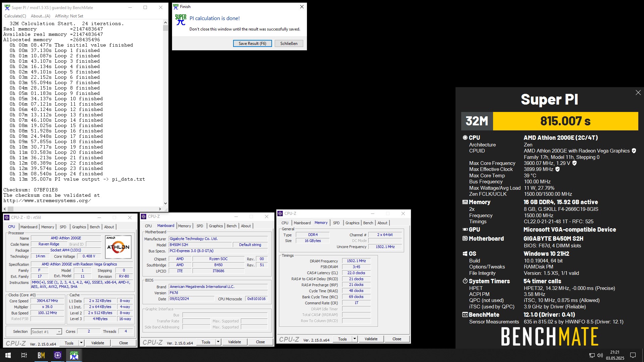Open CPU-Z taskbar icon
This screenshot has height=362, width=644.
point(58,355)
